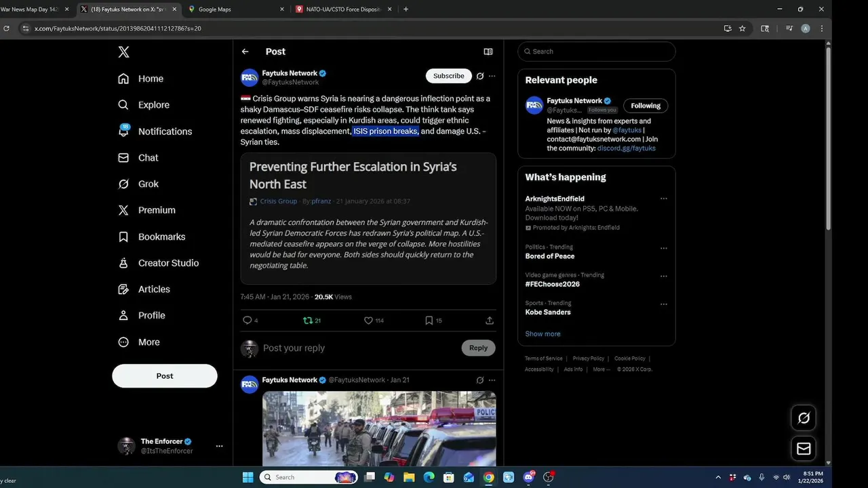The height and width of the screenshot is (488, 868).
Task: Click Show more under What's happening
Action: (542, 334)
